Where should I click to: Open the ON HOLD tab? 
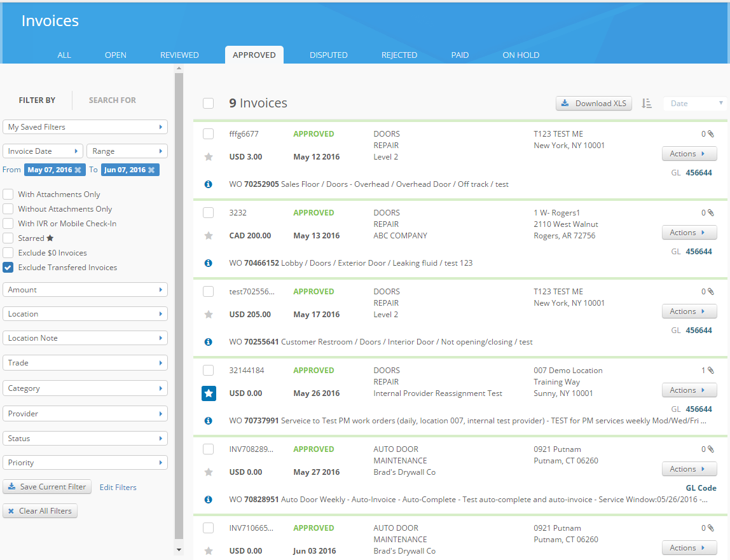click(521, 55)
